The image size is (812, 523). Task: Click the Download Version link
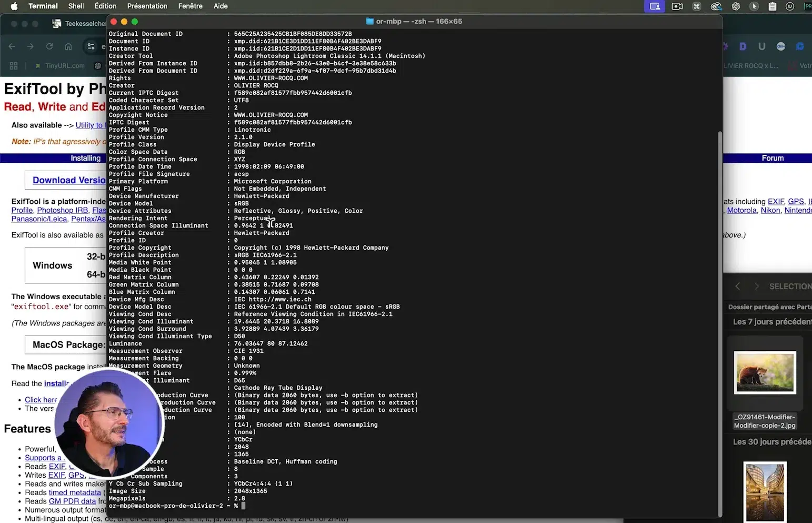point(68,180)
